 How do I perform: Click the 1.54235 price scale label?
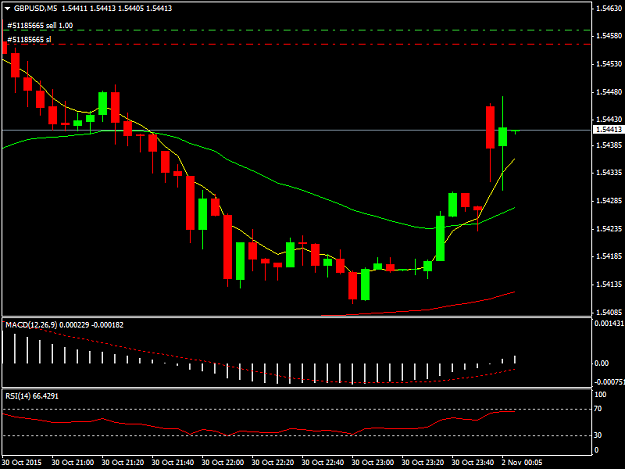point(609,229)
